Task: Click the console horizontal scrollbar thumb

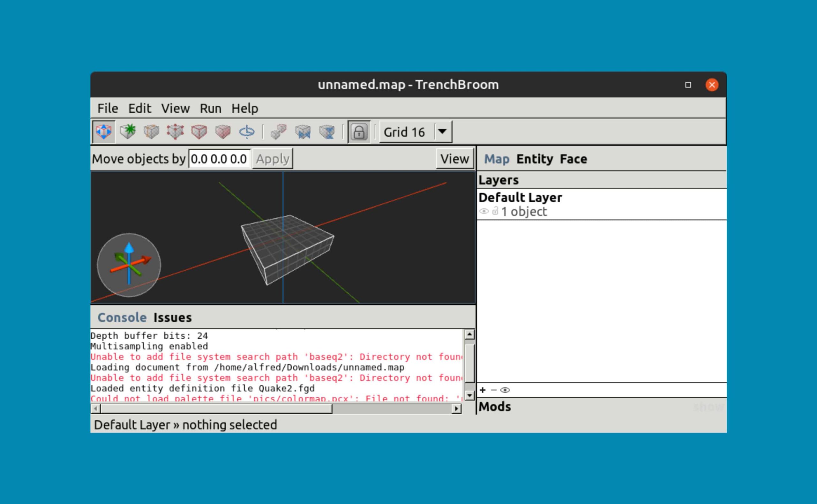Action: (x=217, y=409)
